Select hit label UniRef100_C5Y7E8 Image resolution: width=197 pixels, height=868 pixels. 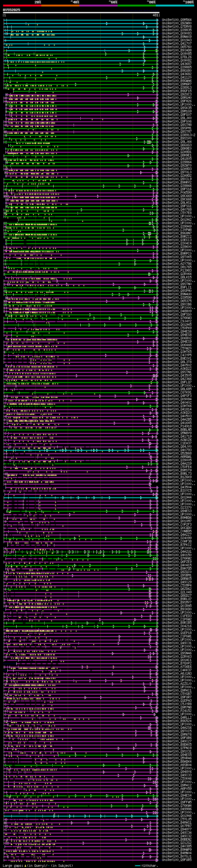(176, 213)
